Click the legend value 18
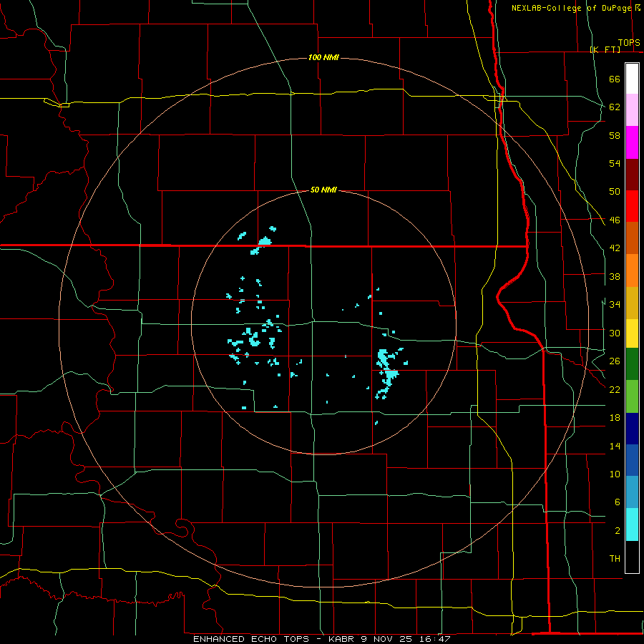Screen dimensions: 644x644 tap(615, 418)
